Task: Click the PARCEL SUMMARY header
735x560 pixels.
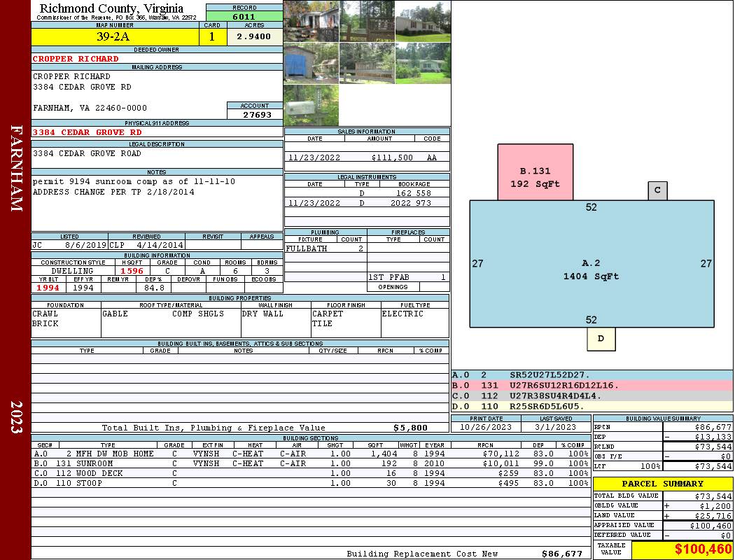Action: 663,484
